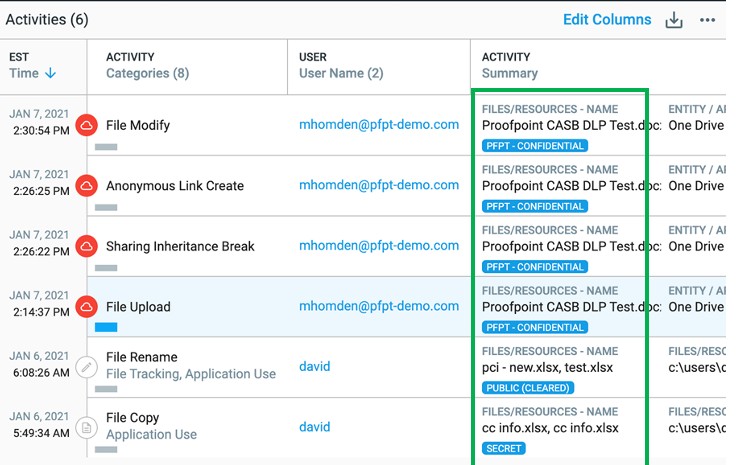The width and height of the screenshot is (742, 465).
Task: Open david user link in File Copy row
Action: 314,427
